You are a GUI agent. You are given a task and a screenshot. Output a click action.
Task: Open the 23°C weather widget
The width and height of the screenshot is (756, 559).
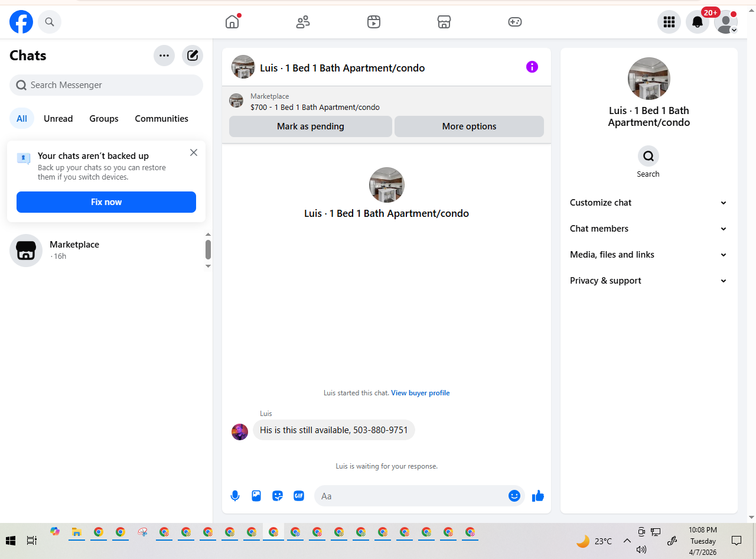[x=594, y=541]
